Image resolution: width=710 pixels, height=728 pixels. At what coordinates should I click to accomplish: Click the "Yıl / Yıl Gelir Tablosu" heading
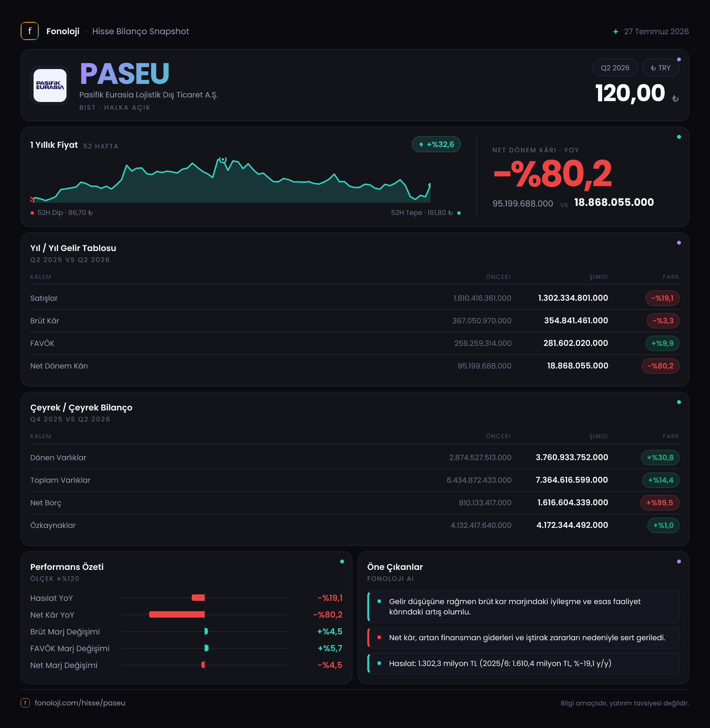73,248
